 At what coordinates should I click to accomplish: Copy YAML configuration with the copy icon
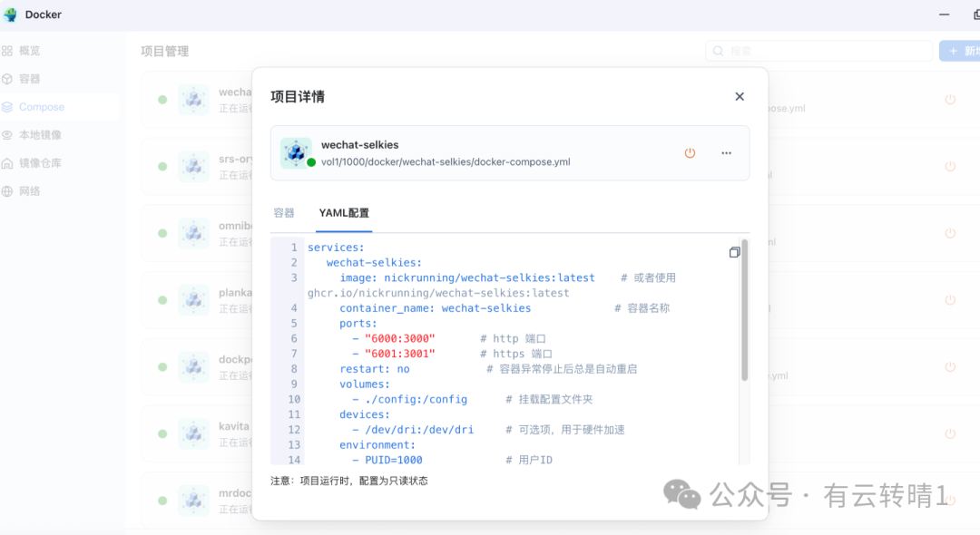pos(734,252)
